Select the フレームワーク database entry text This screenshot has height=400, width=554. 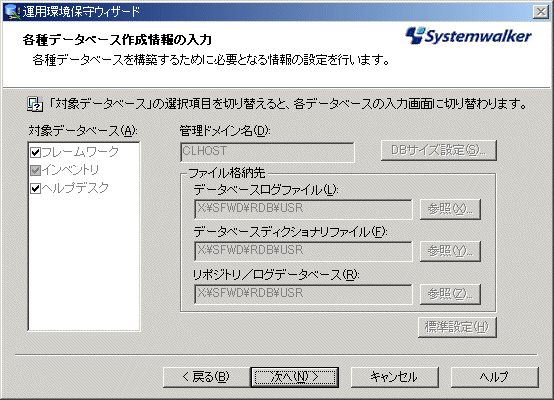[80, 152]
